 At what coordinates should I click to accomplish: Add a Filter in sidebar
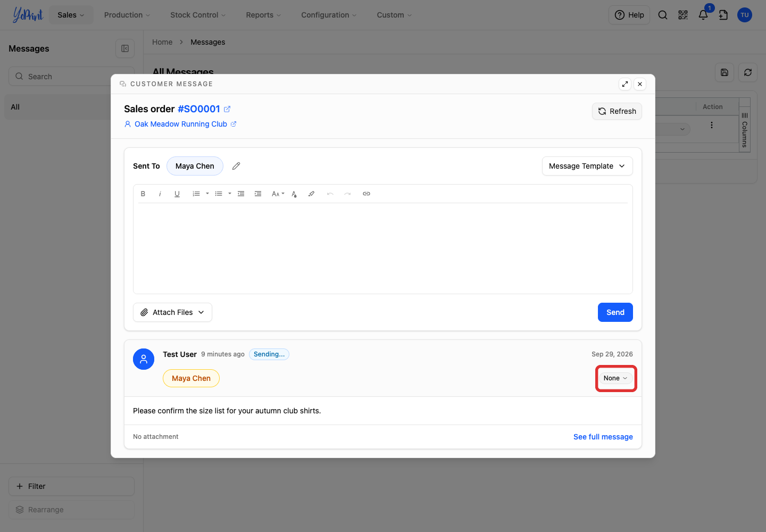71,486
